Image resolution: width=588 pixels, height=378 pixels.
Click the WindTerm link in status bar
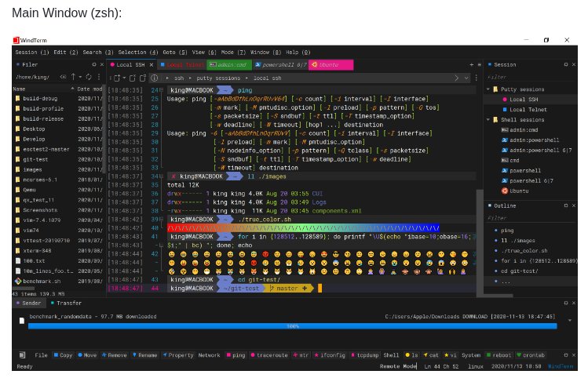(561, 366)
